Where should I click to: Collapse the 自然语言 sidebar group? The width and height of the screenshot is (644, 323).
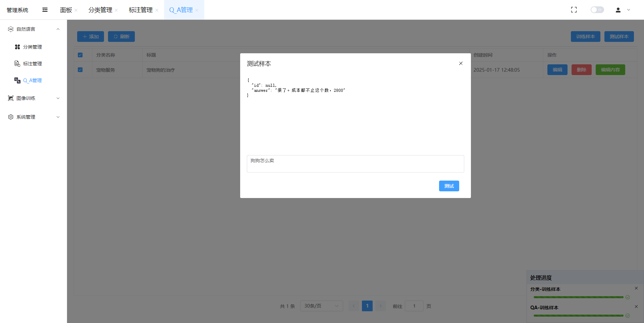[34, 29]
